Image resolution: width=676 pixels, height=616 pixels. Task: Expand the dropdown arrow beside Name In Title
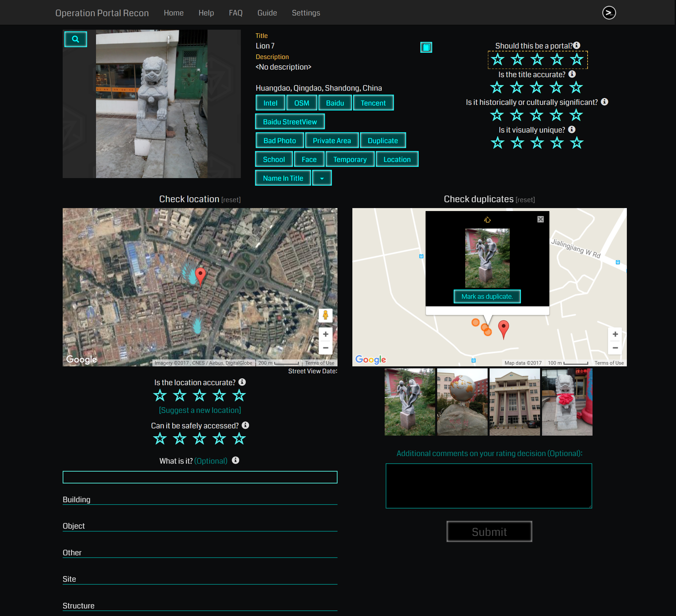(322, 178)
